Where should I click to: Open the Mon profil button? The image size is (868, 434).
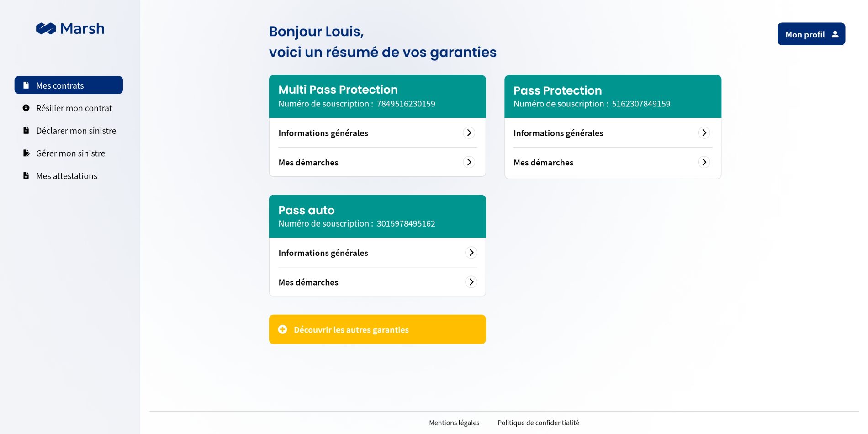pos(811,34)
